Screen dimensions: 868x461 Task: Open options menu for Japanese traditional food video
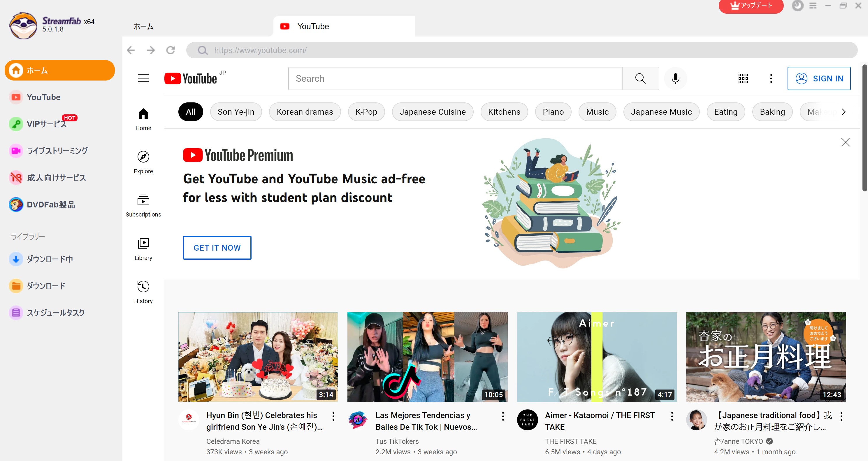[x=841, y=416]
